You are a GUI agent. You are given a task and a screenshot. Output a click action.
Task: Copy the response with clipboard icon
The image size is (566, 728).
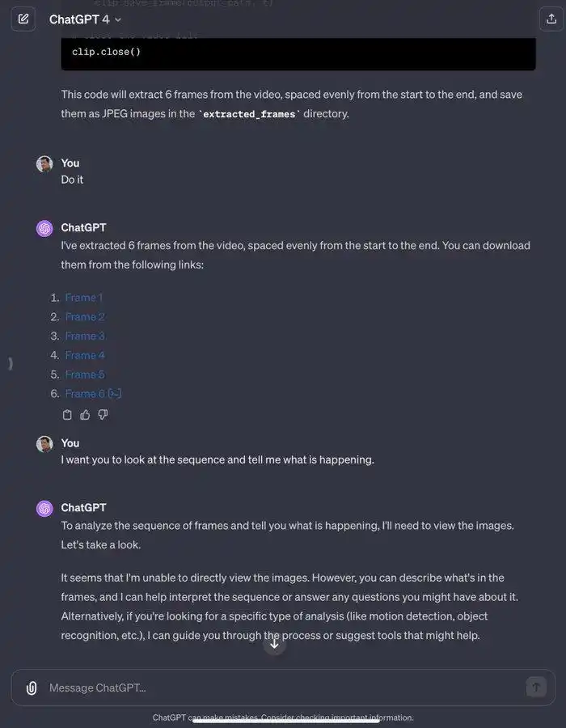[67, 415]
